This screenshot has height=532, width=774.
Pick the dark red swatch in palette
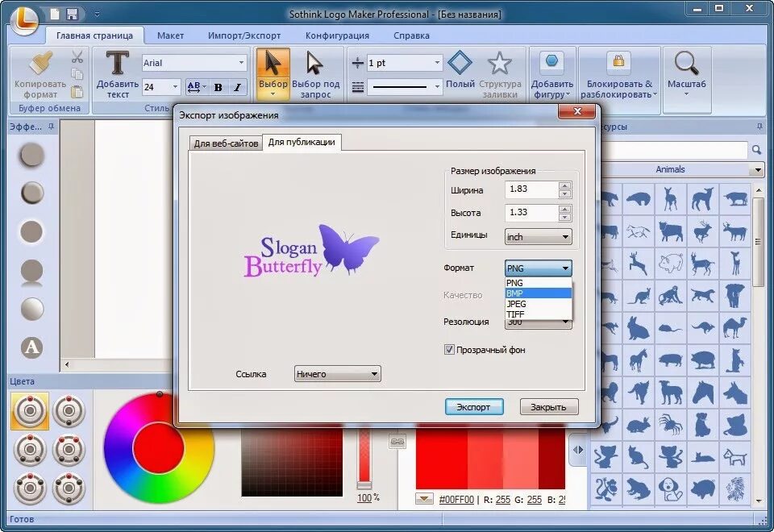551,459
